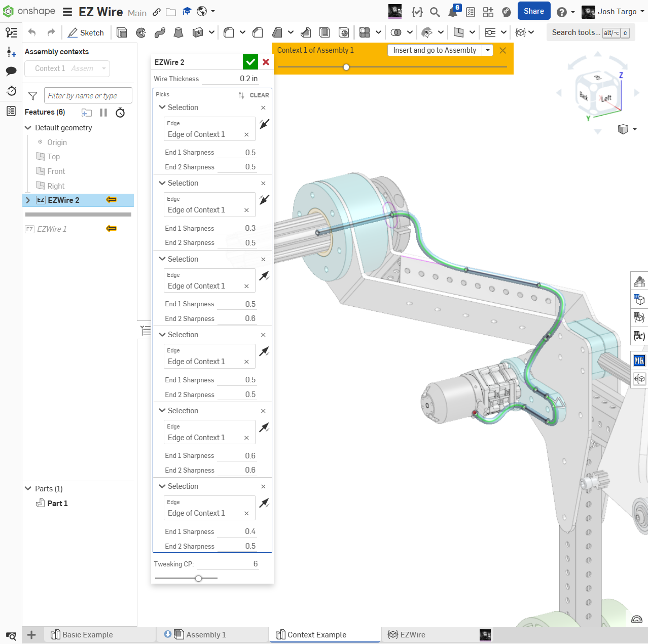Open Insert and go to Assembly dropdown arrow

[488, 50]
